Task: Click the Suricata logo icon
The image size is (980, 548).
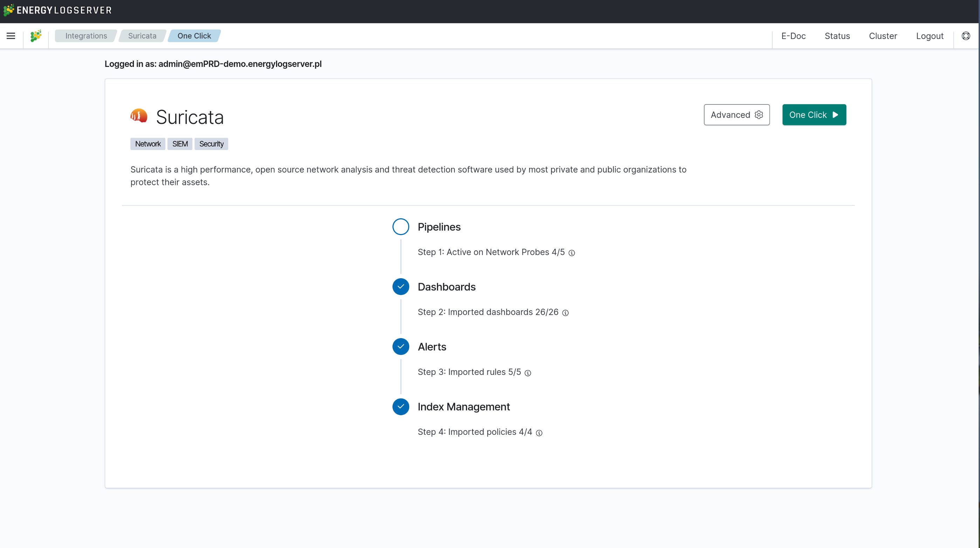Action: coord(139,116)
